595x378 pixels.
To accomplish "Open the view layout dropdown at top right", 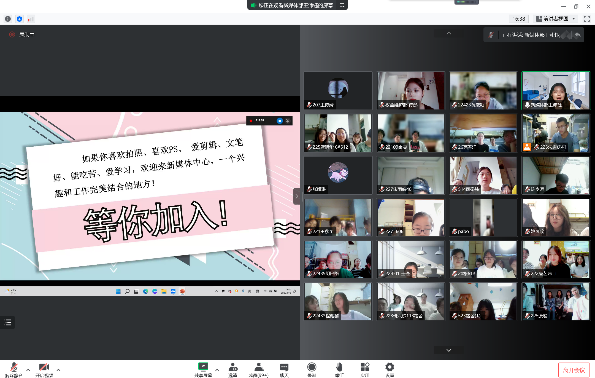I will click(x=556, y=19).
